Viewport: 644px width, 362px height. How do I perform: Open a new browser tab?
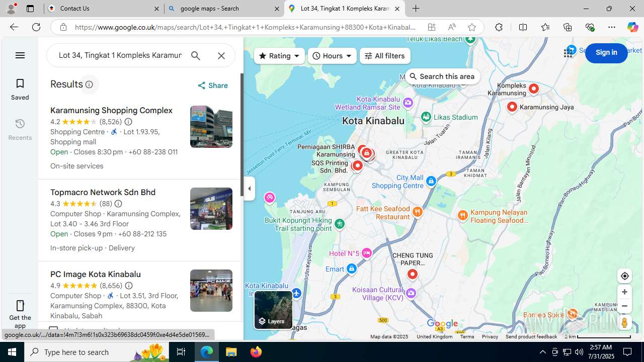(x=416, y=9)
